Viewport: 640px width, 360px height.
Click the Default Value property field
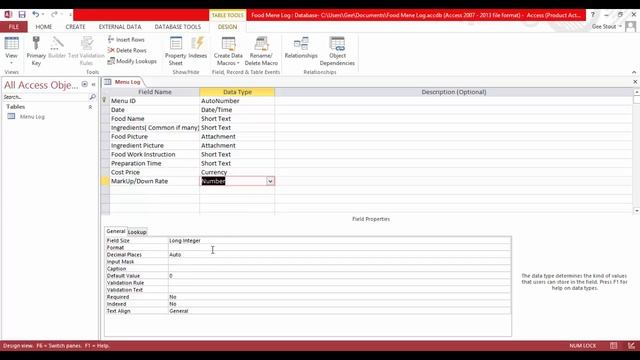click(339, 276)
